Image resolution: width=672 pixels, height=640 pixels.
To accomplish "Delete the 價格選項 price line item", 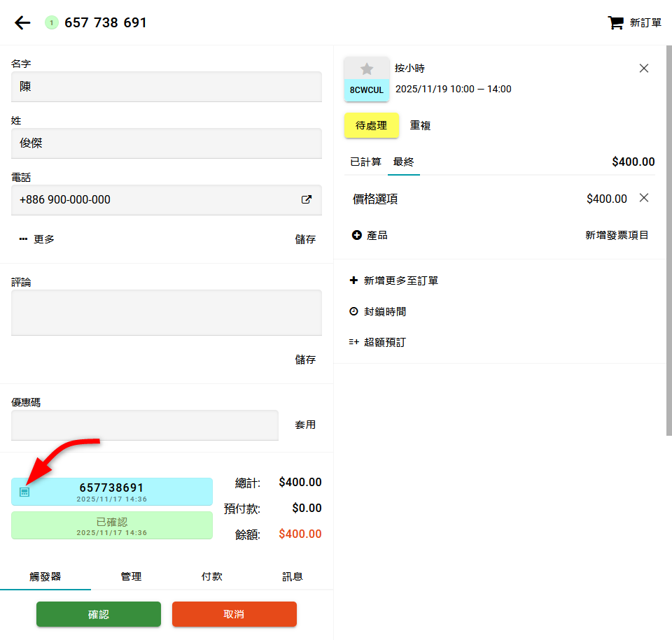I will tap(644, 198).
